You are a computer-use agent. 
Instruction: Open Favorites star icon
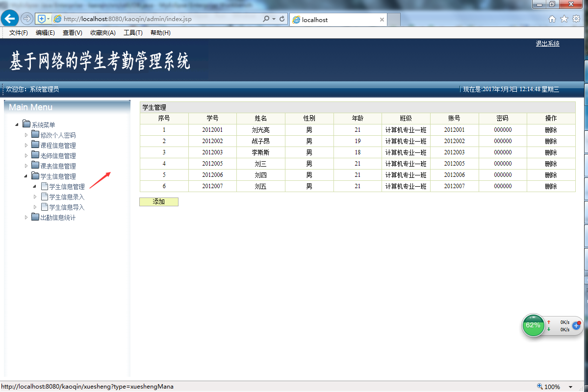click(x=564, y=19)
